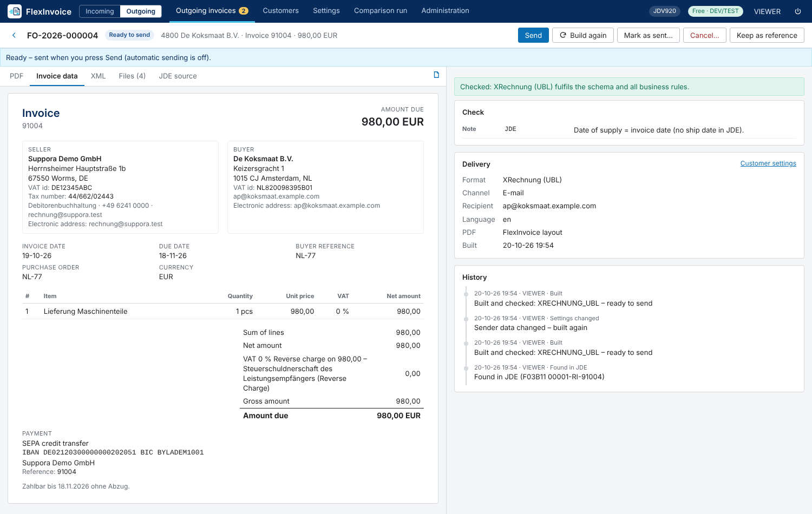The height and width of the screenshot is (514, 812).
Task: Click the due date 18-11-26
Action: [173, 256]
